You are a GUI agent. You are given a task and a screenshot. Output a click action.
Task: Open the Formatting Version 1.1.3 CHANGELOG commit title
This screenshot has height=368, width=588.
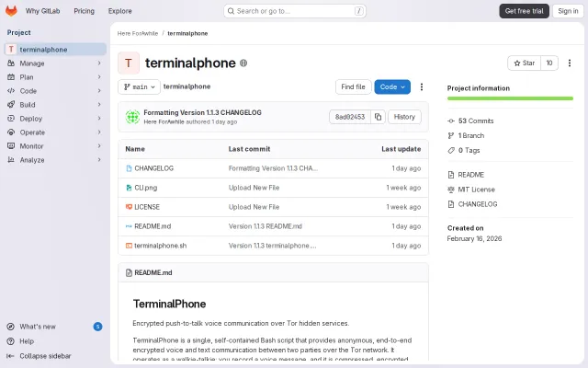(x=202, y=112)
